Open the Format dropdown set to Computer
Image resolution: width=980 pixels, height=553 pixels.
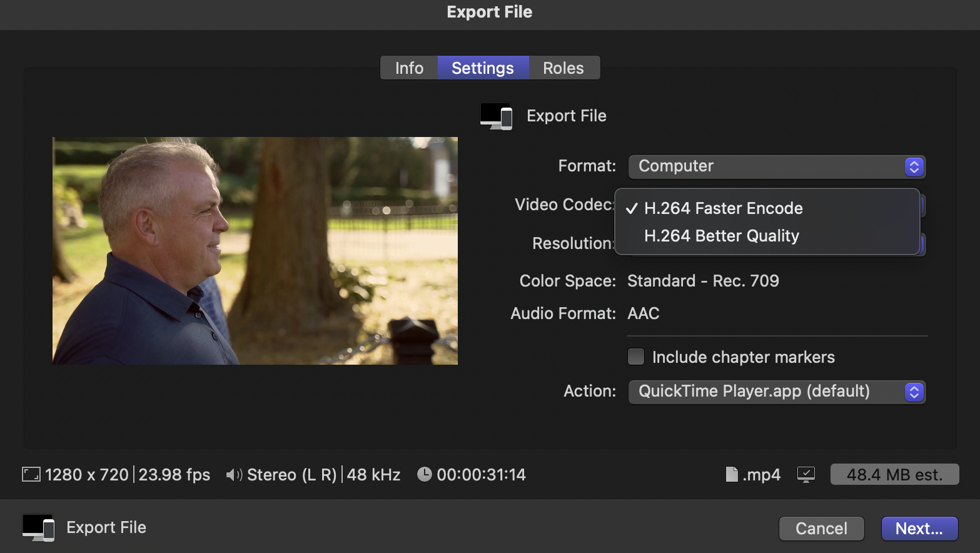pyautogui.click(x=777, y=166)
